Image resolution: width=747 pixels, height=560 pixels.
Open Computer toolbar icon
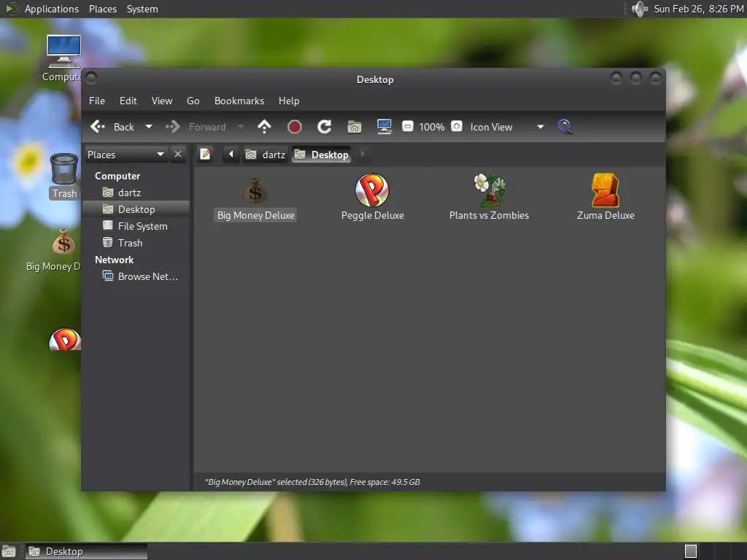(x=384, y=127)
